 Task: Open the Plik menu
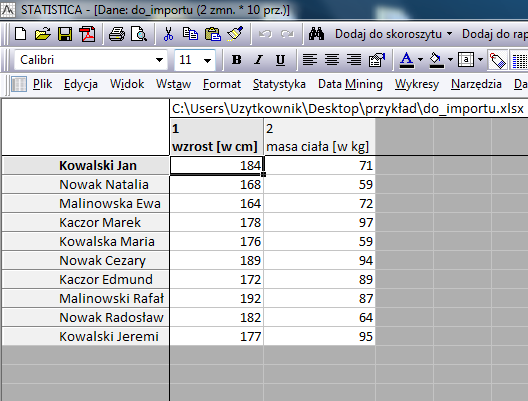click(42, 84)
